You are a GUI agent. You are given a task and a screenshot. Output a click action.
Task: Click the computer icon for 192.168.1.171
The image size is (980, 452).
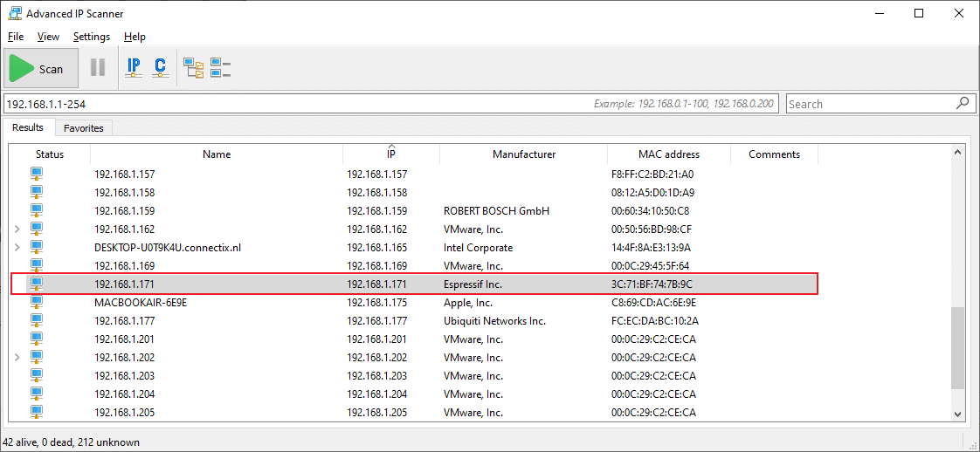37,284
